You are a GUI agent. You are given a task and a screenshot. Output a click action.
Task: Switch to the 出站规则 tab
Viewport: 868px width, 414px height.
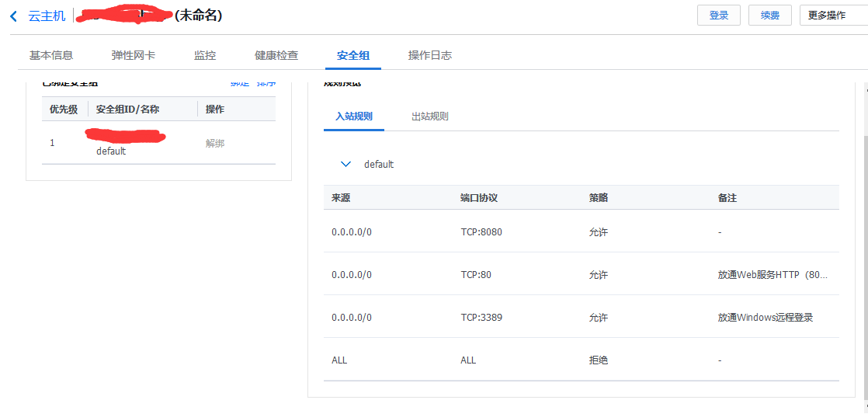[x=429, y=117]
